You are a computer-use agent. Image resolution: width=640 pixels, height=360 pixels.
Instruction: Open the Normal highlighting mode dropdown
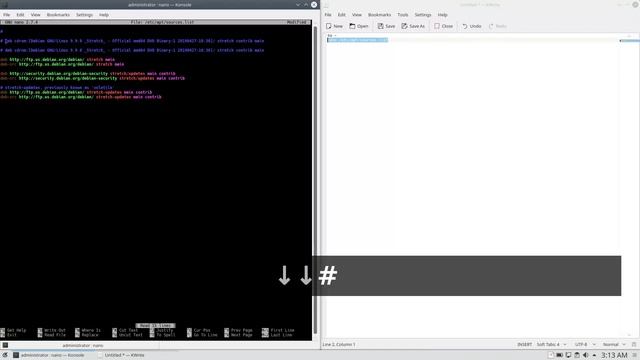[614, 344]
